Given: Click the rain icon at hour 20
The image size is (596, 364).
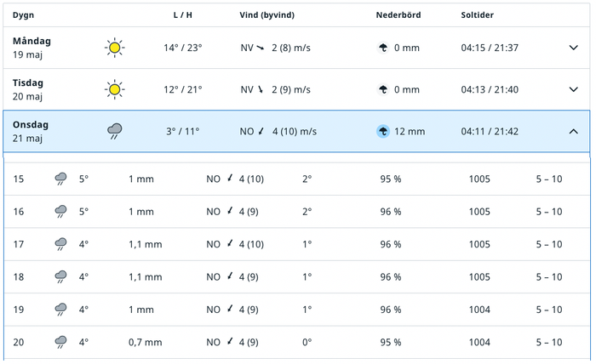Looking at the screenshot, I should tap(60, 342).
